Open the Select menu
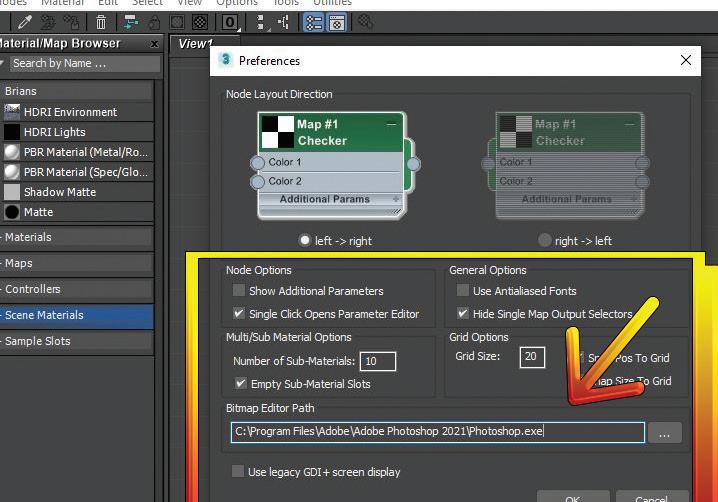 (x=147, y=3)
